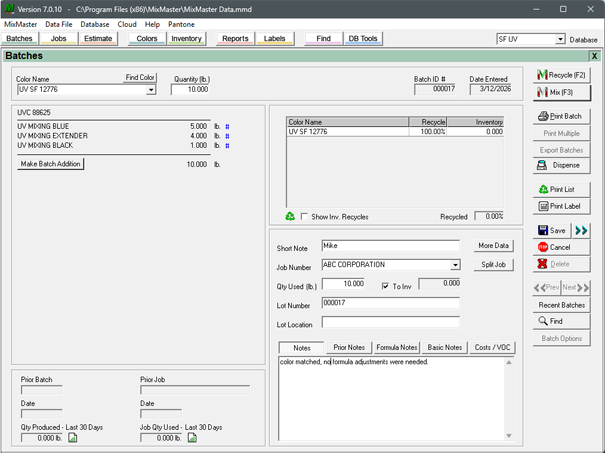Enable Show Inv. Recycles checkbox
The width and height of the screenshot is (605, 453).
point(305,216)
